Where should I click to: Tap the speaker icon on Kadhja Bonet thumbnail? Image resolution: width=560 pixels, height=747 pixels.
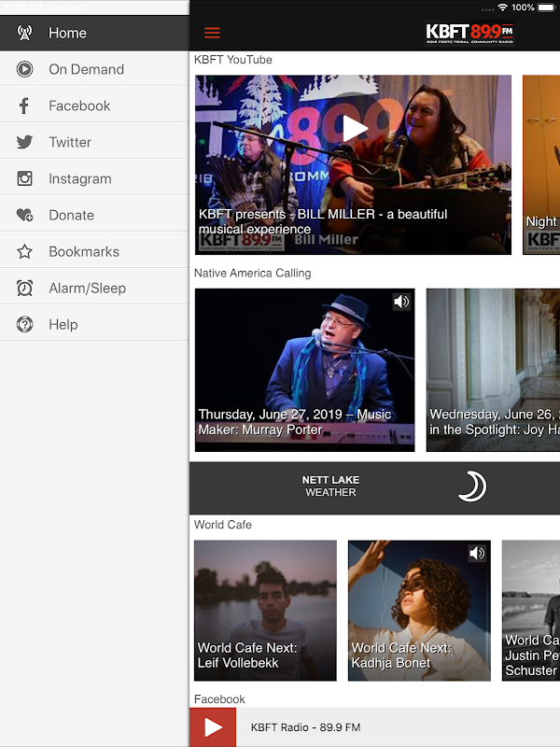(x=477, y=553)
